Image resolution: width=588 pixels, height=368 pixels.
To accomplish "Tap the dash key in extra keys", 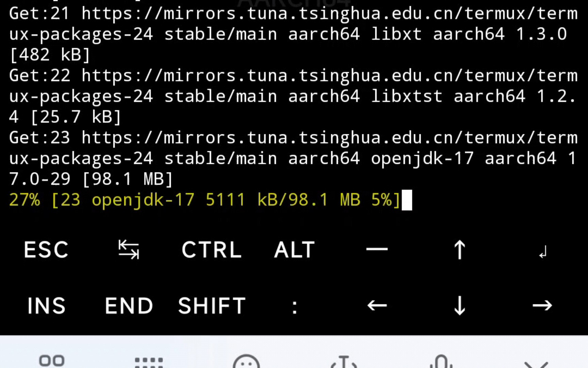I will point(377,249).
